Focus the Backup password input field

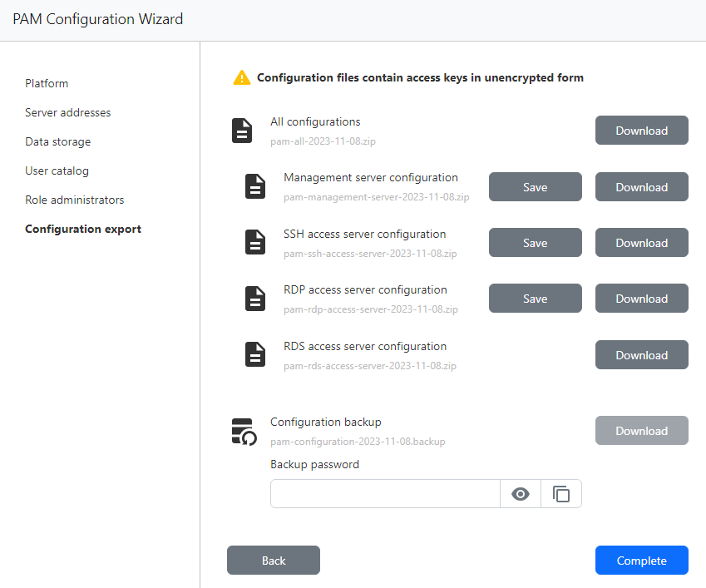click(x=384, y=494)
